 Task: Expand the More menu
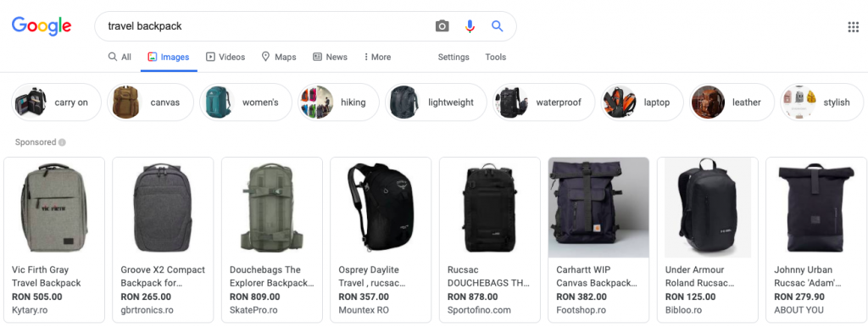point(377,57)
